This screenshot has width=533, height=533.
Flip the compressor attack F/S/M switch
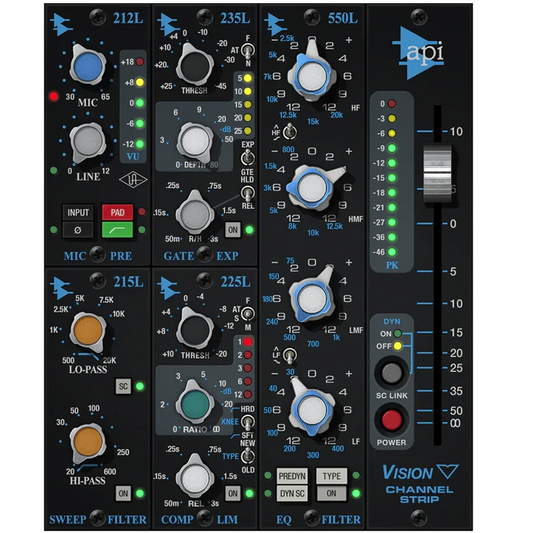pyautogui.click(x=248, y=313)
